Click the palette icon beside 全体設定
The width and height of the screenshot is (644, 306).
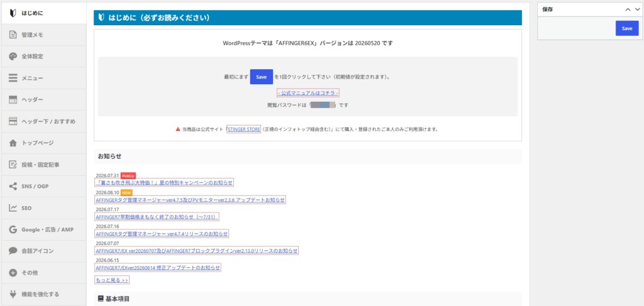13,57
